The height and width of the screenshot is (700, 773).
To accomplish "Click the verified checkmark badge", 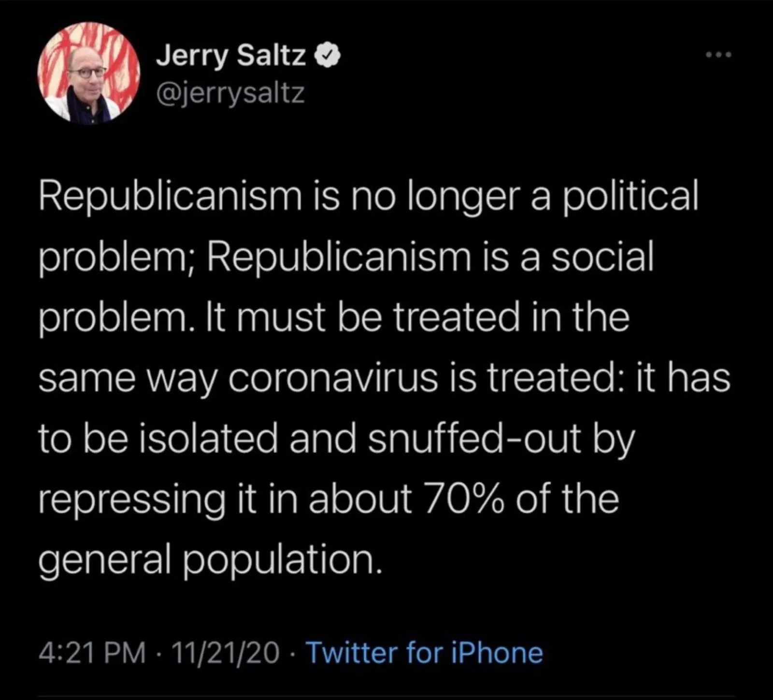I will [x=329, y=57].
